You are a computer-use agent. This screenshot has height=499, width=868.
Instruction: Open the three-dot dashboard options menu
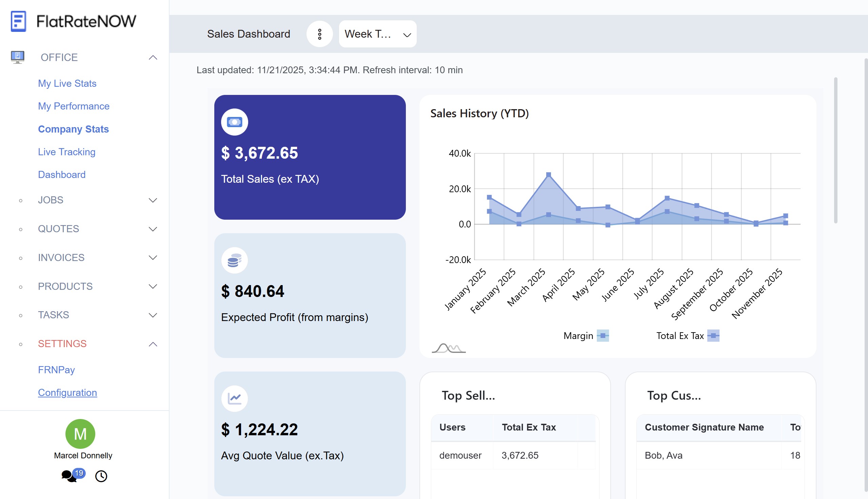click(319, 34)
